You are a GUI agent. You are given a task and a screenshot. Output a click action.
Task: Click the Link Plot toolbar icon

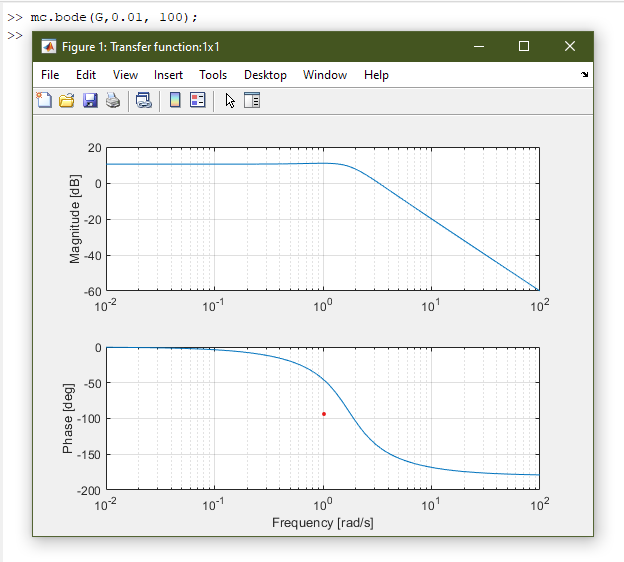pos(144,100)
